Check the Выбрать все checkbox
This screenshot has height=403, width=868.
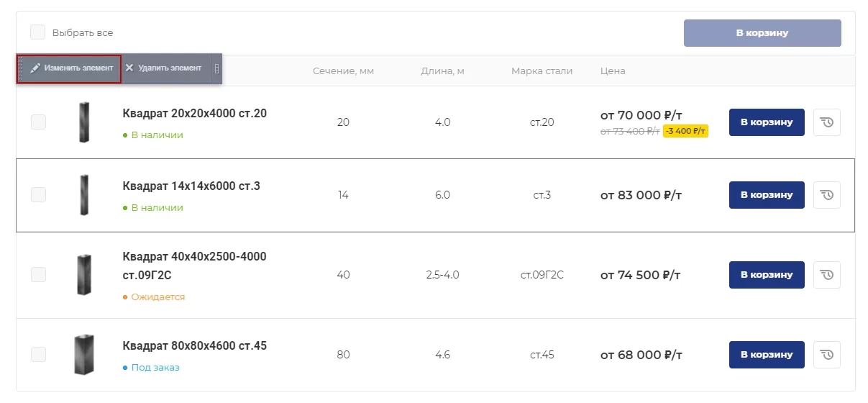[x=37, y=32]
